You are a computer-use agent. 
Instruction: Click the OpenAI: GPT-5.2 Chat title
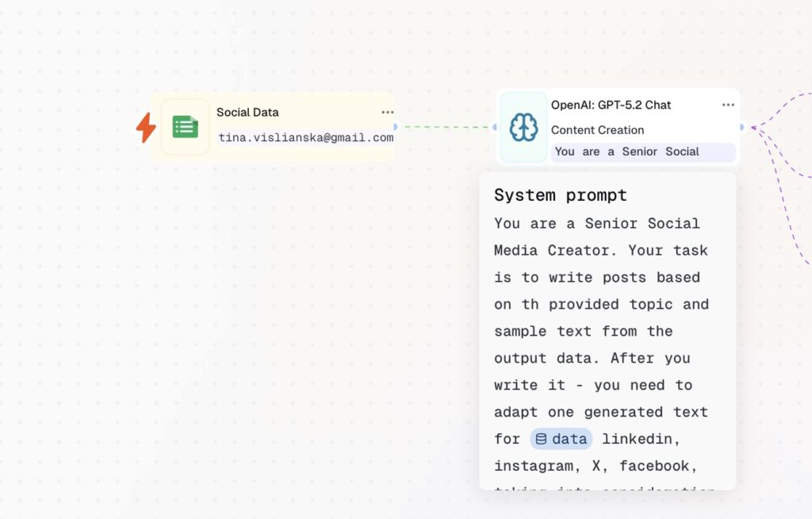pos(611,105)
